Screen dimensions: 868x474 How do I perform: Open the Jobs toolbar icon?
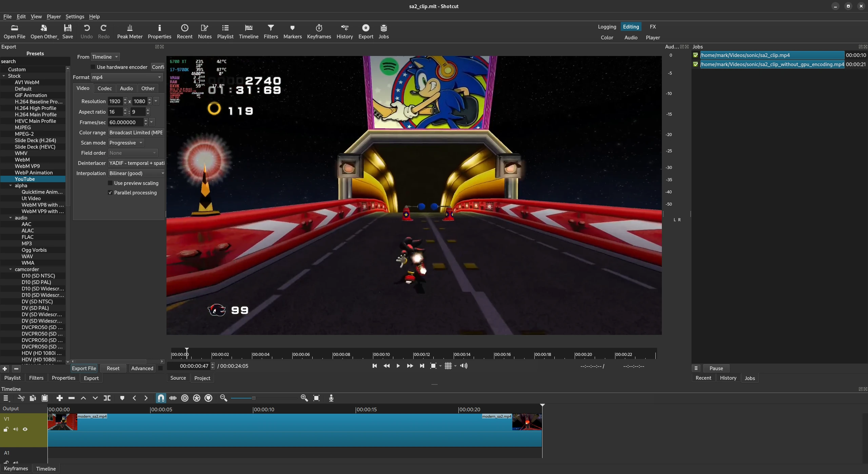click(x=383, y=32)
